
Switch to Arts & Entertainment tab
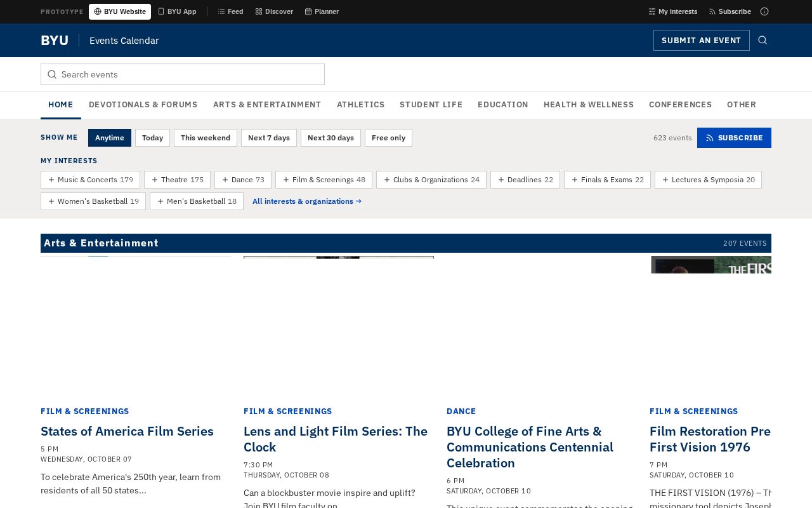click(x=267, y=105)
